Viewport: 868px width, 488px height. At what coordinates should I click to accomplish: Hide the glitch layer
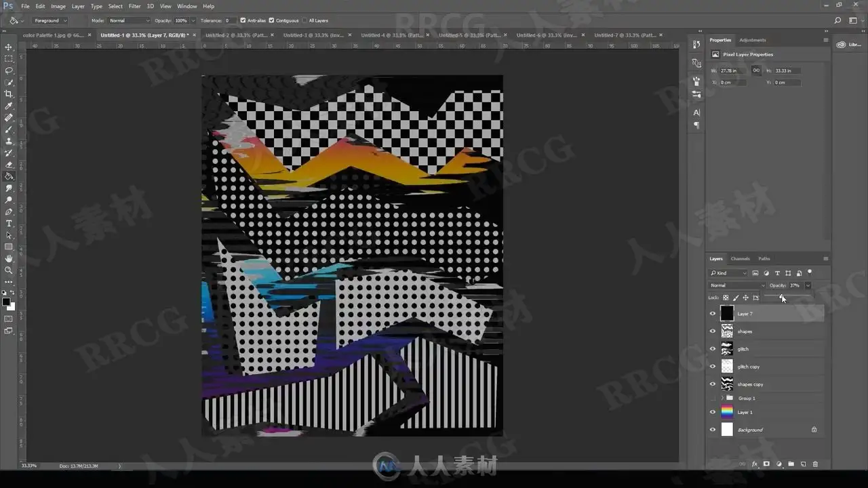tap(712, 348)
